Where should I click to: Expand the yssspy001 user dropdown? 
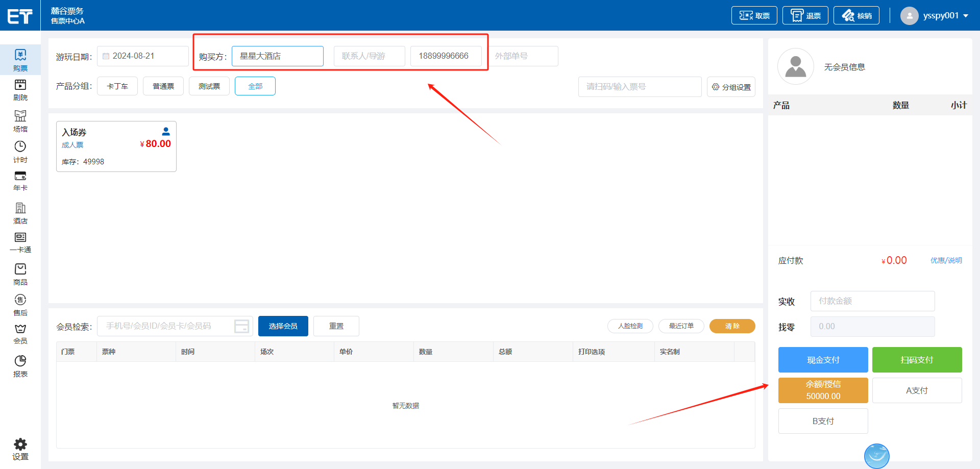(x=965, y=16)
